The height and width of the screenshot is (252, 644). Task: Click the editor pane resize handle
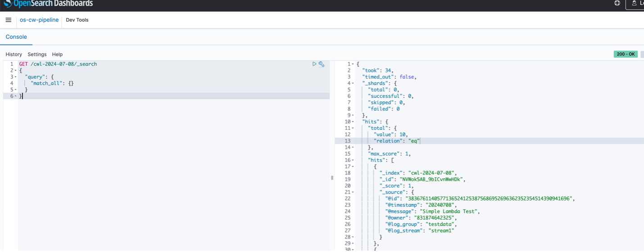coord(332,178)
